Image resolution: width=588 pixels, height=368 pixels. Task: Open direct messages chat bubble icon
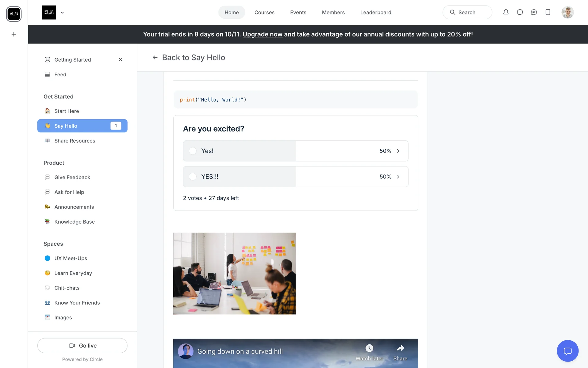click(520, 12)
